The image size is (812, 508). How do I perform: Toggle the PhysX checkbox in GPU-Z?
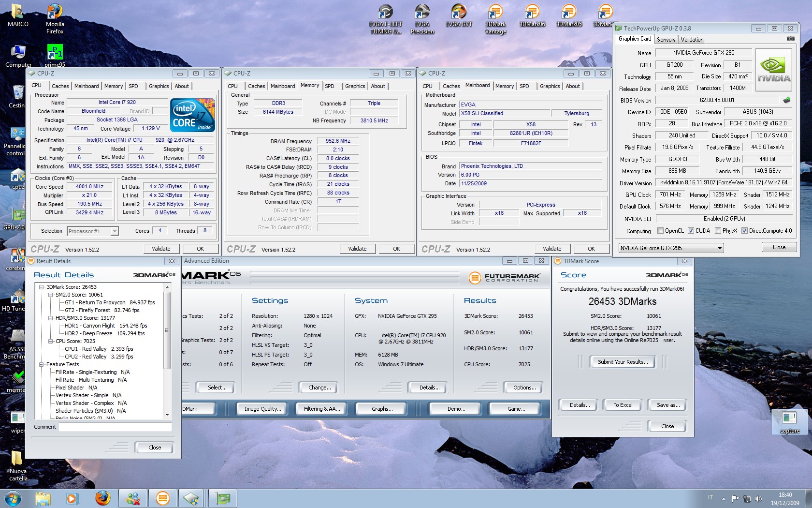718,231
